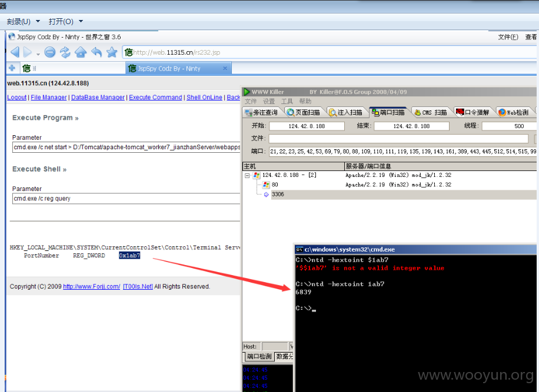
Task: Click the highlighted 0x1ab7 value
Action: click(129, 256)
